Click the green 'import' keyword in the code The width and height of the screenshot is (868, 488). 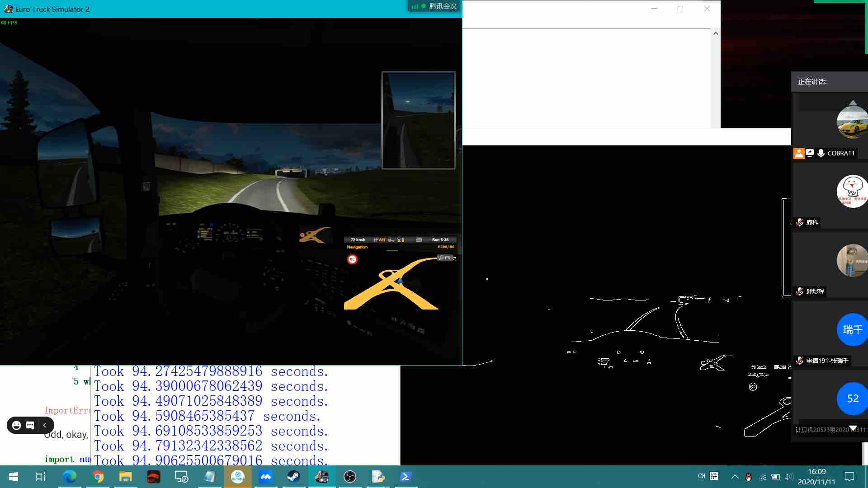(59, 459)
